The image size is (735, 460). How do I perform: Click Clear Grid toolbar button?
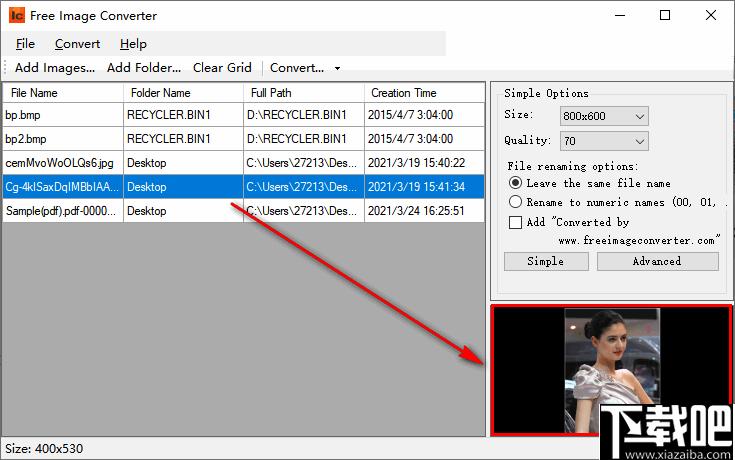click(x=222, y=68)
